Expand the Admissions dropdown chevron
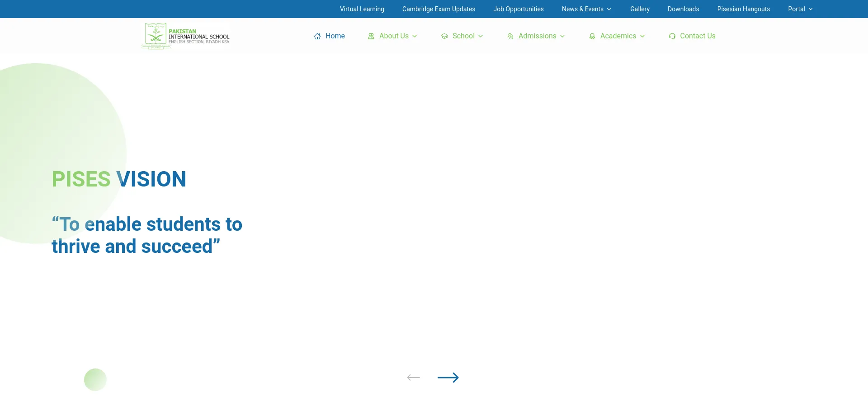The image size is (868, 401). [x=562, y=36]
